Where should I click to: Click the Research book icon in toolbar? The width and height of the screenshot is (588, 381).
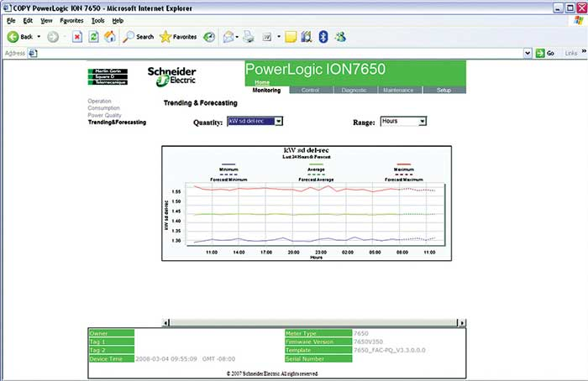(307, 37)
